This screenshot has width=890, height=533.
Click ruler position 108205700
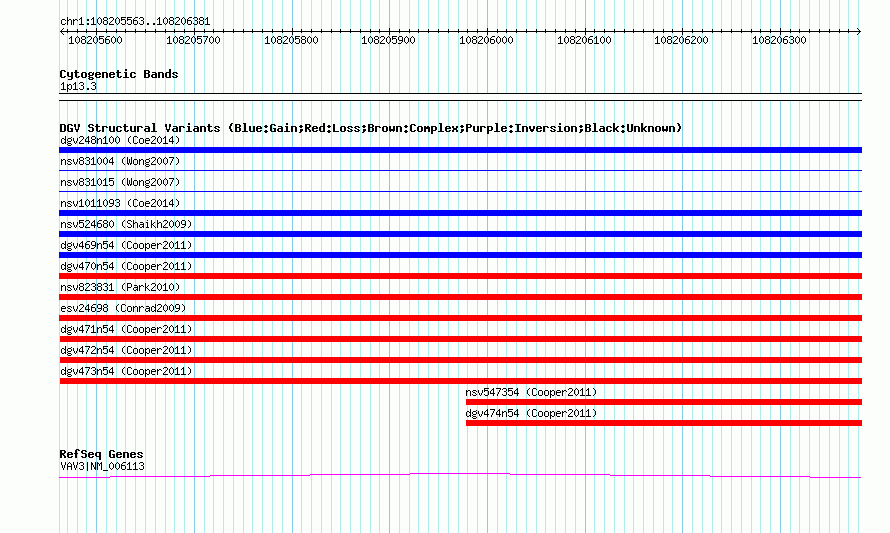pyautogui.click(x=193, y=40)
